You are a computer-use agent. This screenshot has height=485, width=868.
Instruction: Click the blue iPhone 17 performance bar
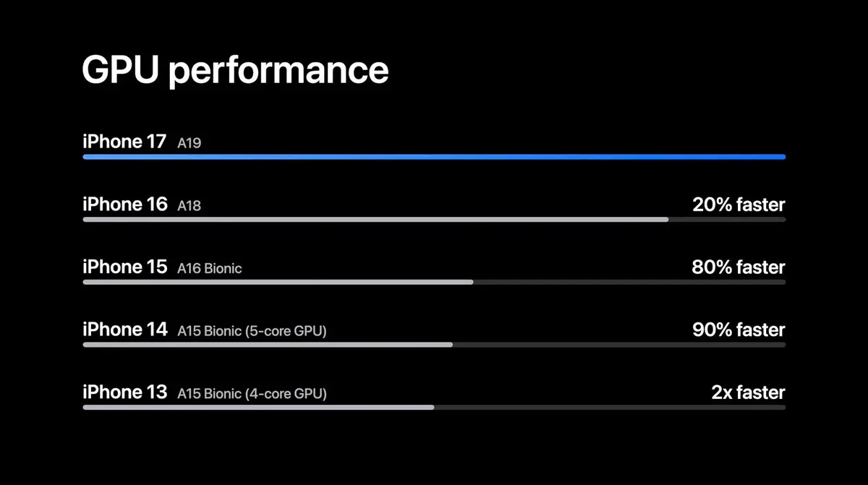pos(434,156)
